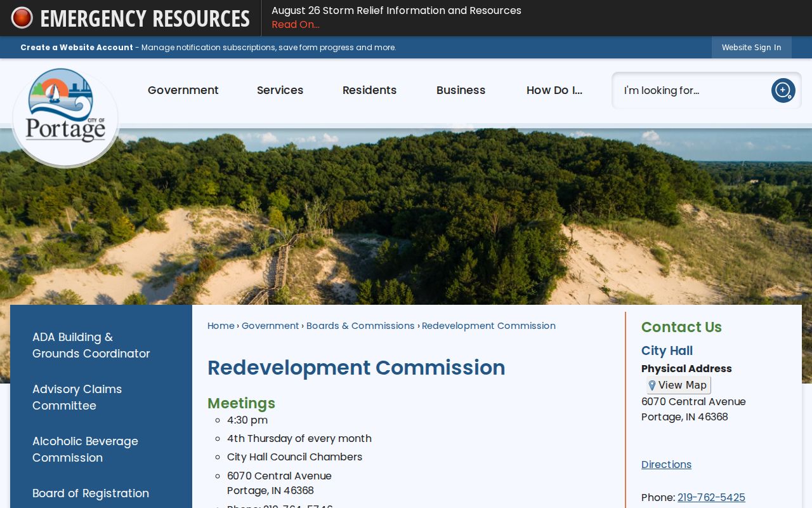Image resolution: width=812 pixels, height=508 pixels.
Task: Click the EMERGENCY RESOURCES banner title
Action: [x=145, y=18]
